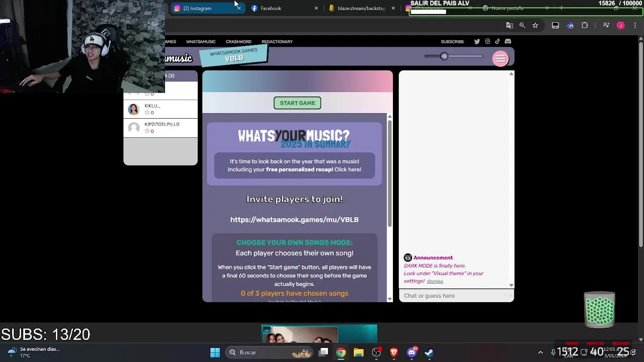Open the CRASHWORD nav item
This screenshot has height=362, width=644.
point(238,42)
